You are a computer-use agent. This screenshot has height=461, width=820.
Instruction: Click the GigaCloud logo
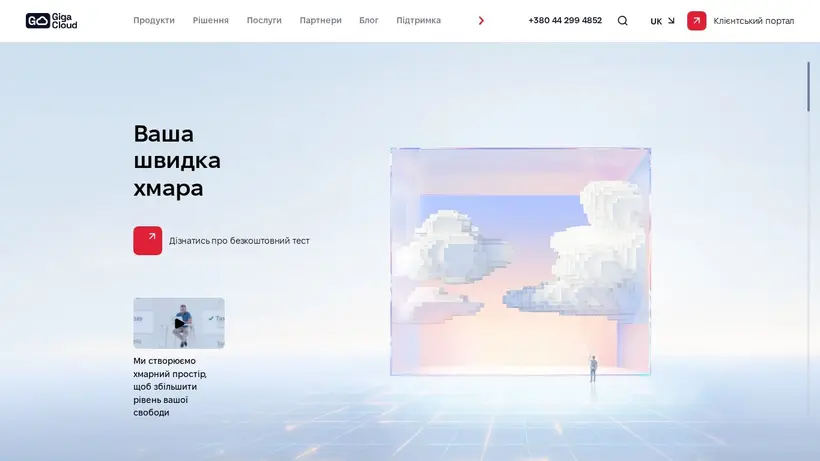[x=51, y=21]
